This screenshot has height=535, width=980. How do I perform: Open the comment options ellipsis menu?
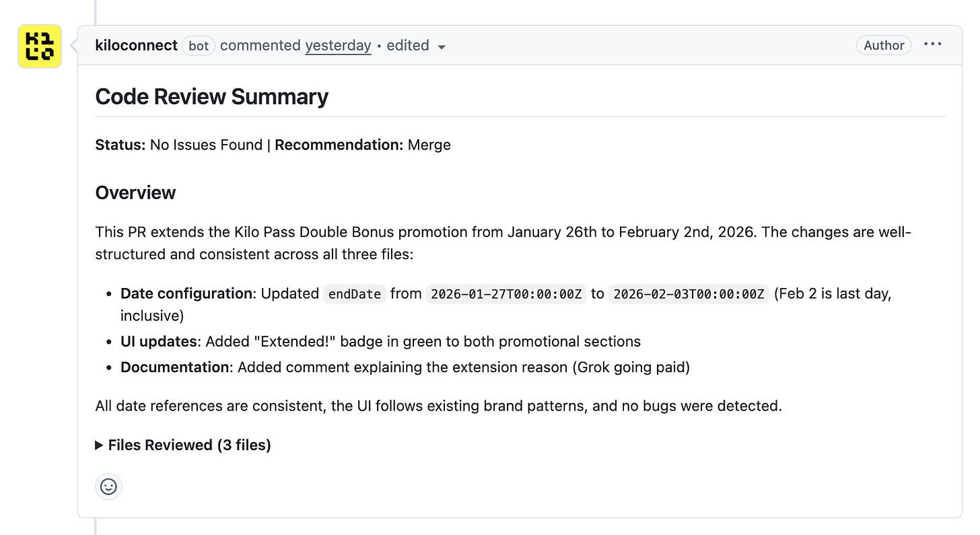tap(932, 44)
